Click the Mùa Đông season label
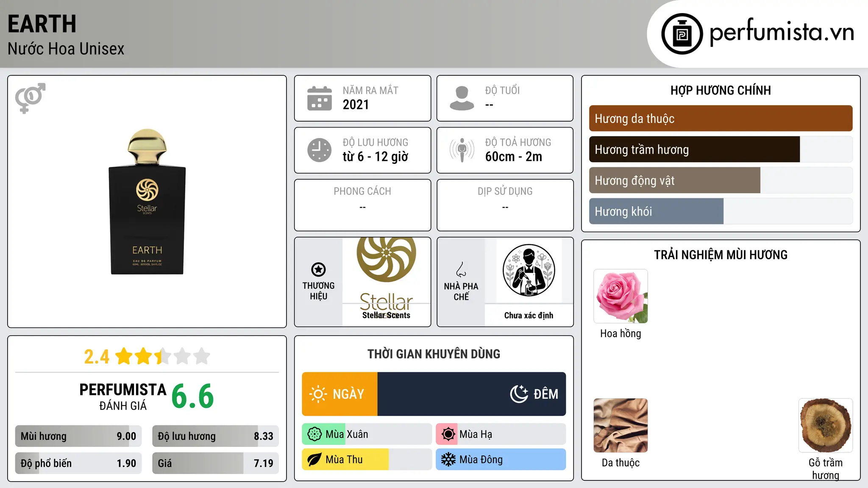Screen dimensions: 868x488 [481, 460]
